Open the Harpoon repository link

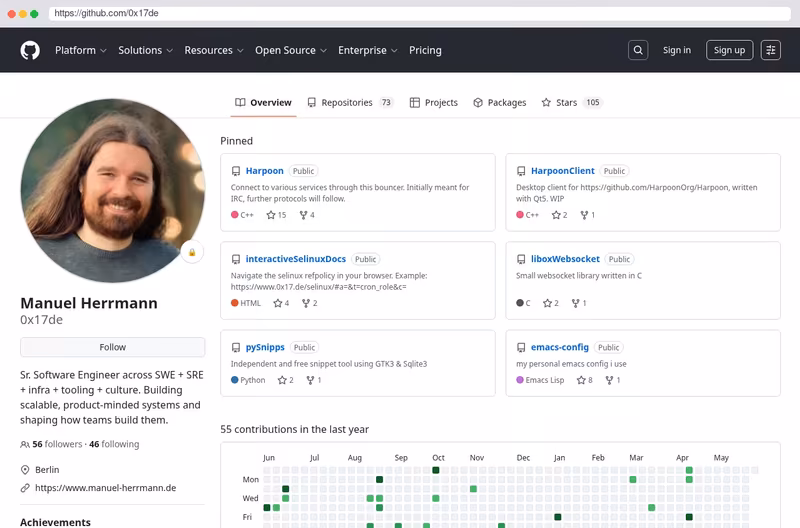pos(264,171)
